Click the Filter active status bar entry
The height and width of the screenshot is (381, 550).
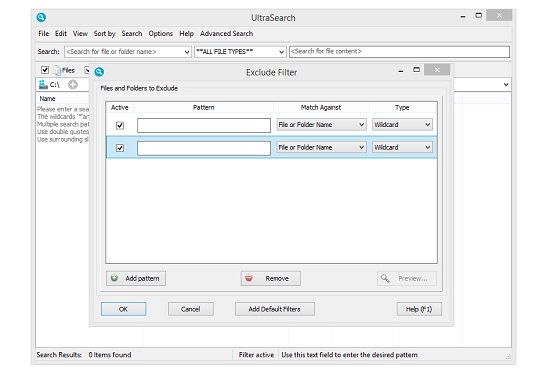256,355
